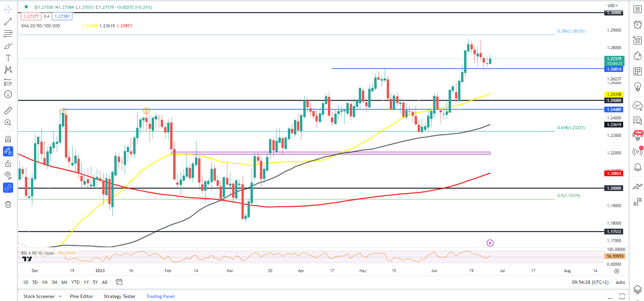Expand the Stock Screener dropdown arrow
The image size is (644, 301).
60,296
